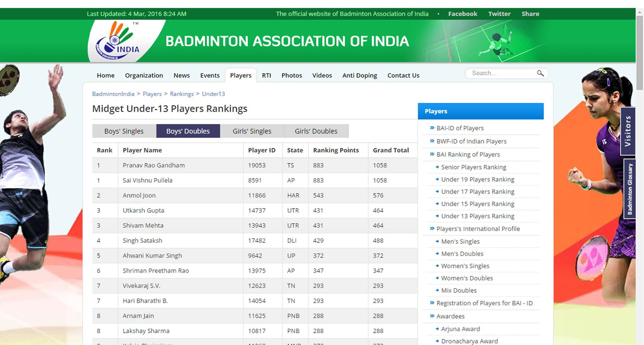Click player name Ahwani Kumar Singh
Viewport: 644px width, 345px height.
(x=152, y=256)
